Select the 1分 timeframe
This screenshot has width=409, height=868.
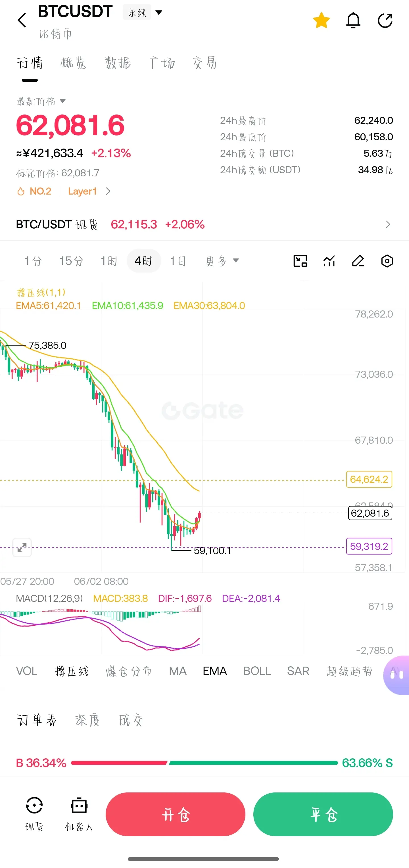point(33,261)
